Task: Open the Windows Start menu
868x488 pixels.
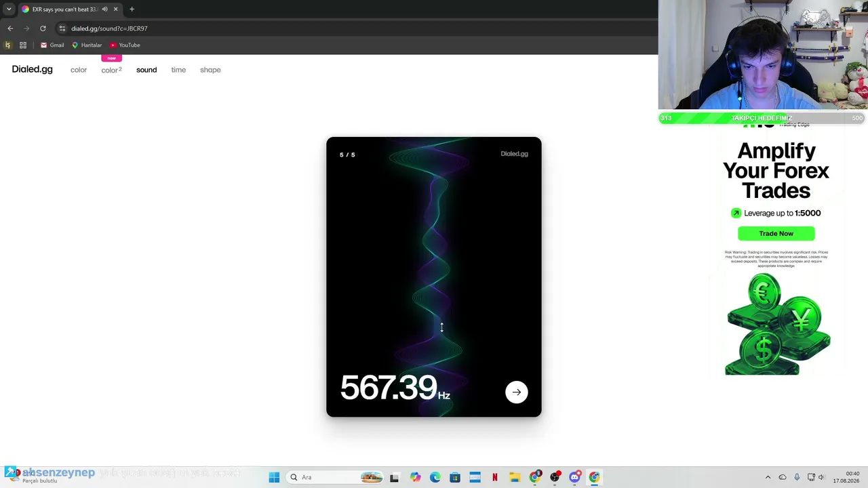Action: tap(274, 477)
